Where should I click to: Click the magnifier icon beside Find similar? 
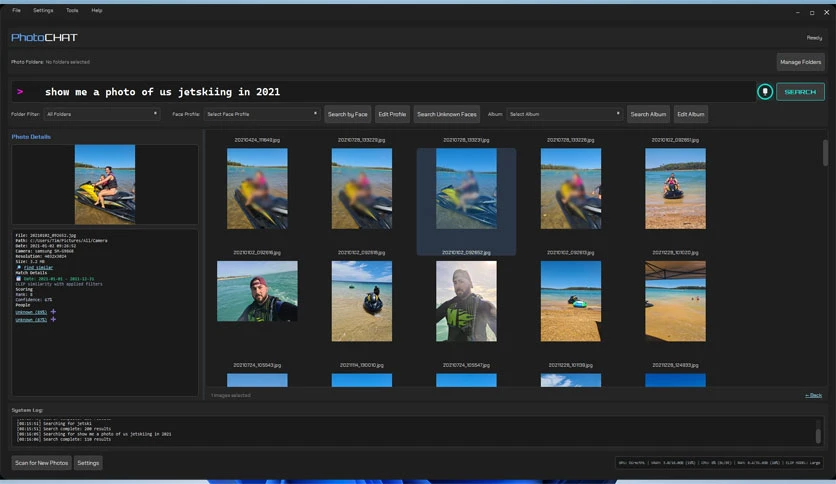tap(19, 268)
